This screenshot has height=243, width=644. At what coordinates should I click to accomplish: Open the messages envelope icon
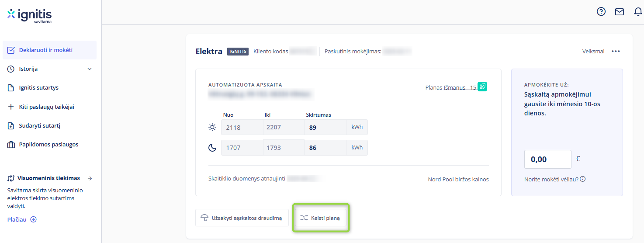[620, 12]
